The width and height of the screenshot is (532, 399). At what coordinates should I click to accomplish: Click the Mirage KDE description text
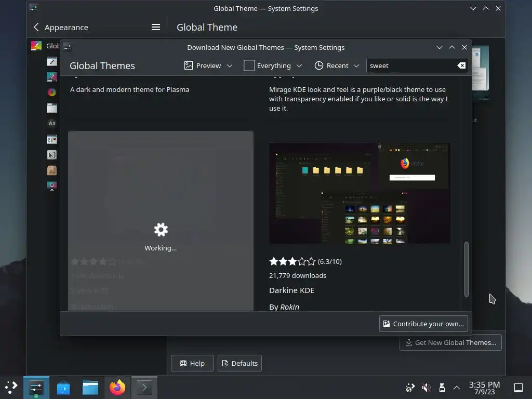358,99
